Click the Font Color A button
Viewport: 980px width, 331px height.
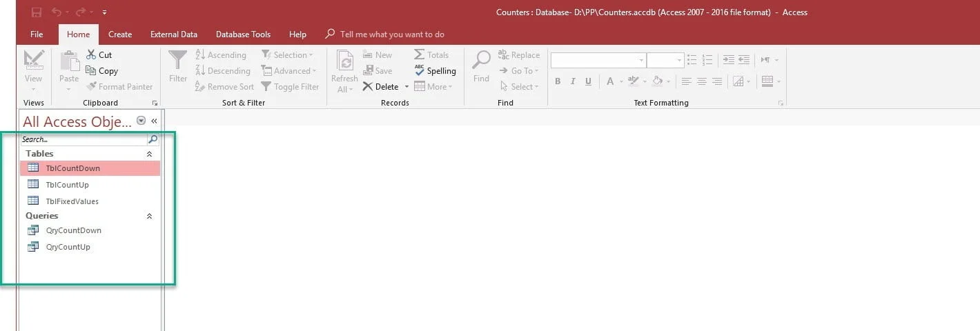pyautogui.click(x=610, y=81)
